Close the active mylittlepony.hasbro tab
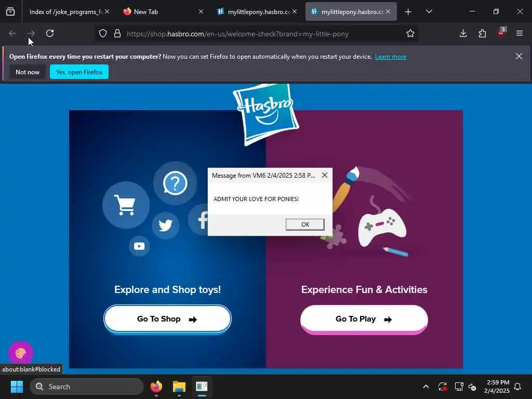This screenshot has height=399, width=532. click(x=388, y=11)
